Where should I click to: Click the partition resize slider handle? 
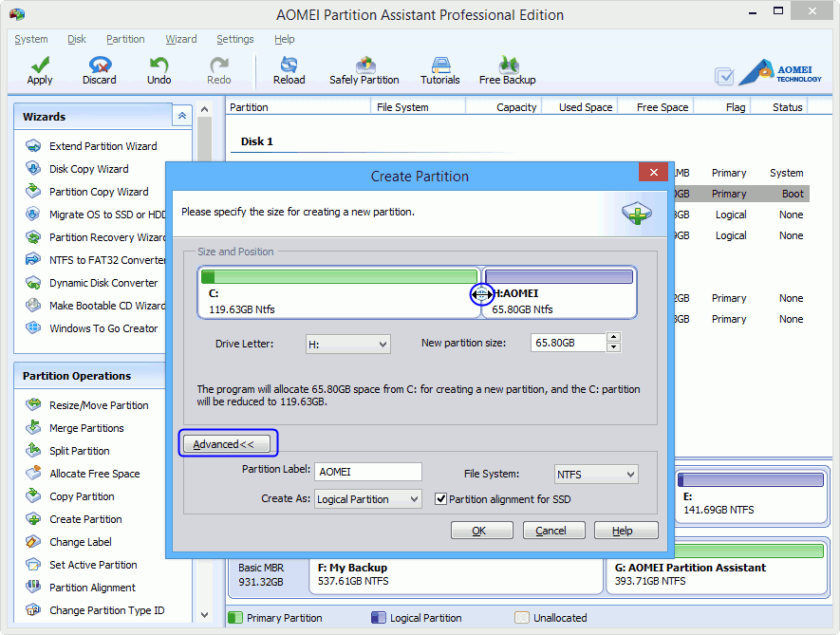[x=481, y=294]
